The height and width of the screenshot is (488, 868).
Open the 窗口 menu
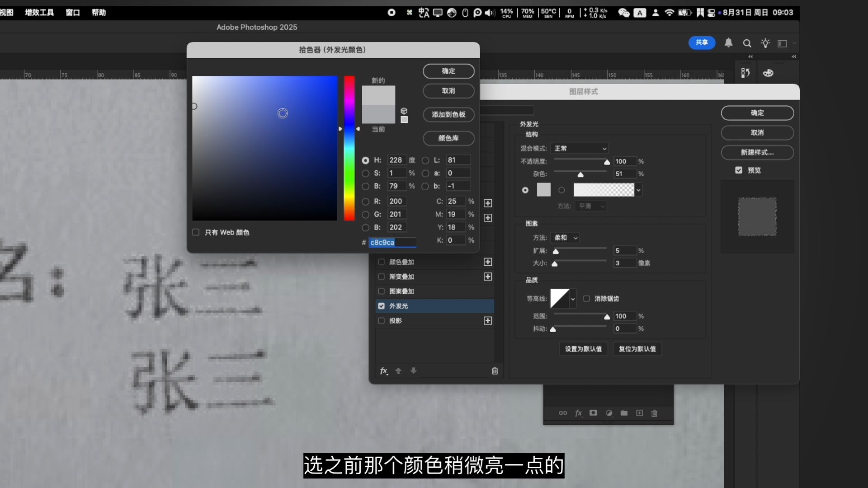(x=73, y=13)
